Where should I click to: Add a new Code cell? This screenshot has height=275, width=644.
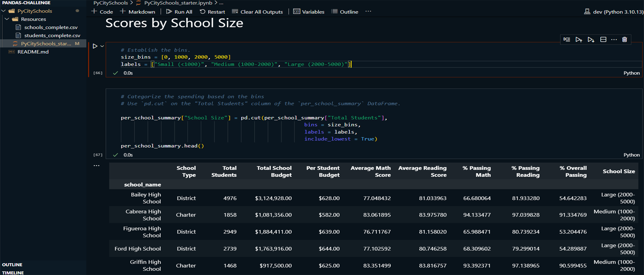coord(102,12)
